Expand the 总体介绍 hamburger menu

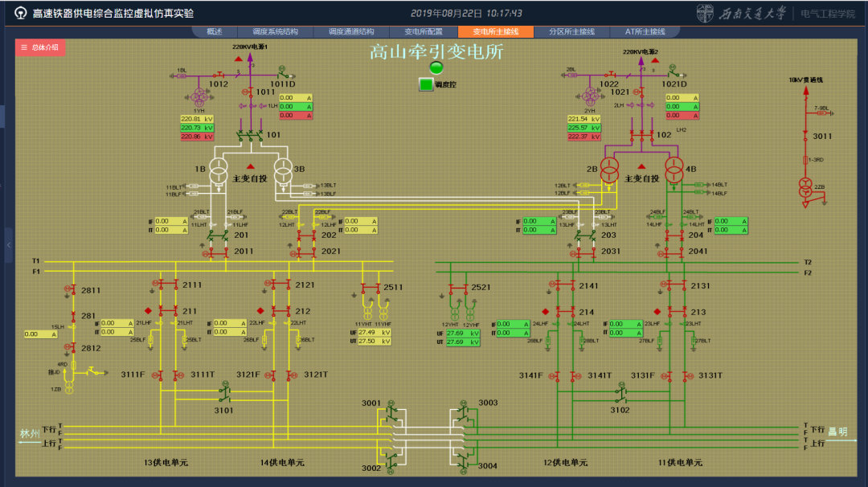click(x=24, y=47)
